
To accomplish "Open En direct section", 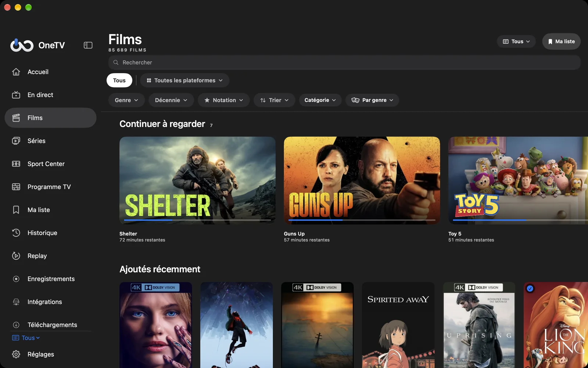I will coord(40,95).
